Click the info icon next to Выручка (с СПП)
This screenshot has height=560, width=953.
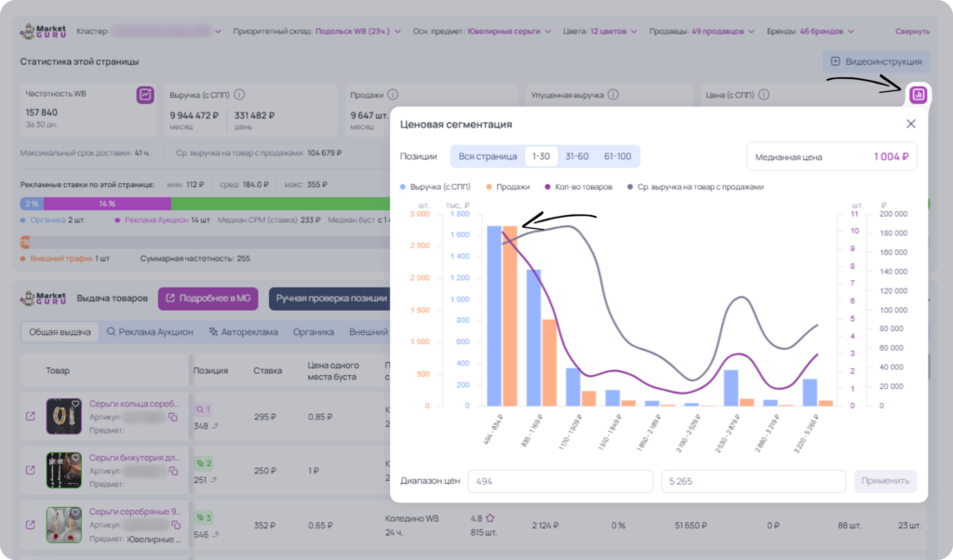pos(239,95)
